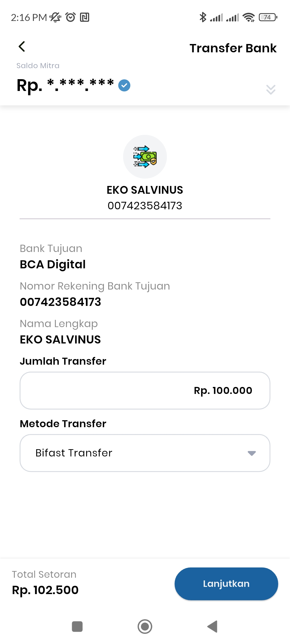This screenshot has width=290, height=644.
Task: Open the Metode Transfer dropdown
Action: pyautogui.click(x=145, y=453)
